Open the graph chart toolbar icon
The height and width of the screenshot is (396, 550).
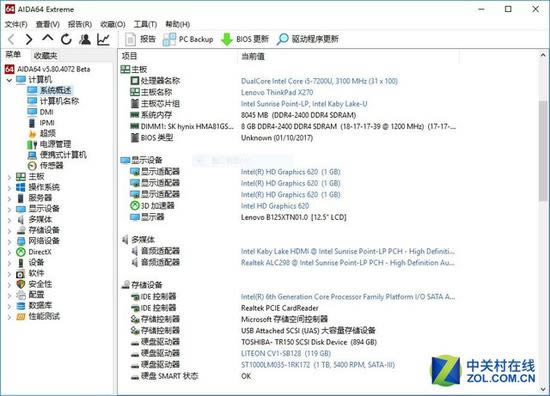pos(103,39)
